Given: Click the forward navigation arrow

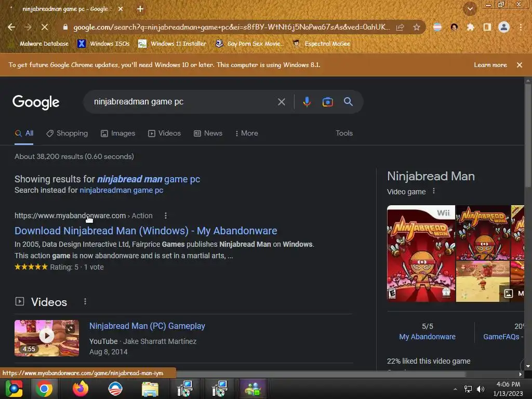Looking at the screenshot, I should (28, 27).
